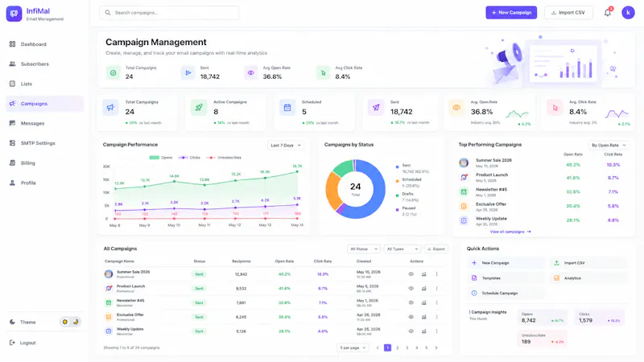
Task: Open the All Types filter dropdown
Action: coord(402,249)
